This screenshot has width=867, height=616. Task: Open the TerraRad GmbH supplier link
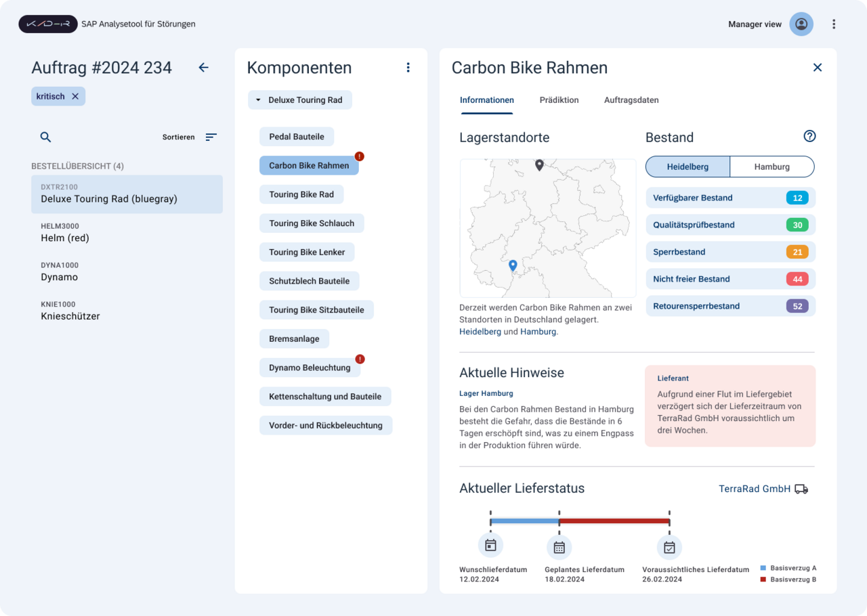coord(755,489)
